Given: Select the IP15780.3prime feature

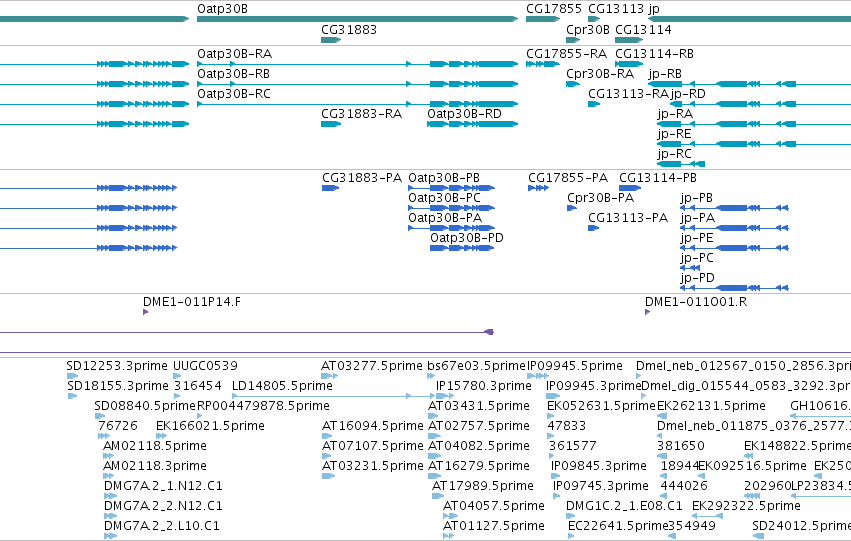Looking at the screenshot, I should click(445, 396).
